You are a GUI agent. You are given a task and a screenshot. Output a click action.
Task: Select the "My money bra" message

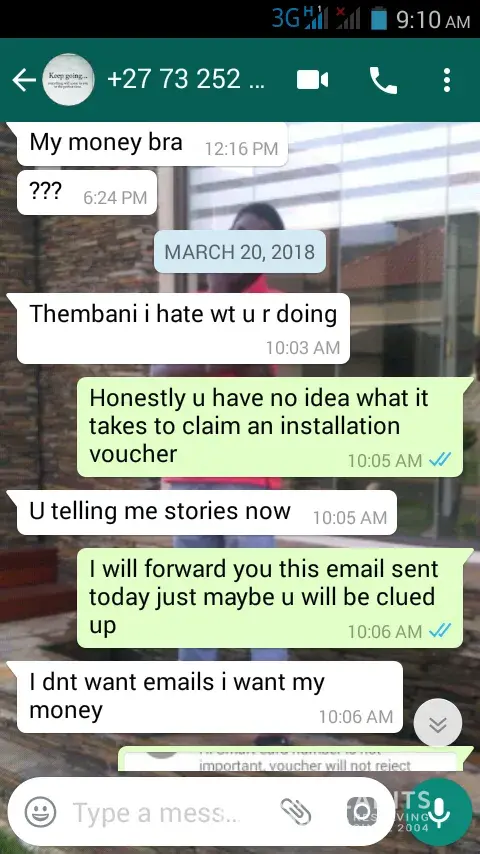point(152,144)
